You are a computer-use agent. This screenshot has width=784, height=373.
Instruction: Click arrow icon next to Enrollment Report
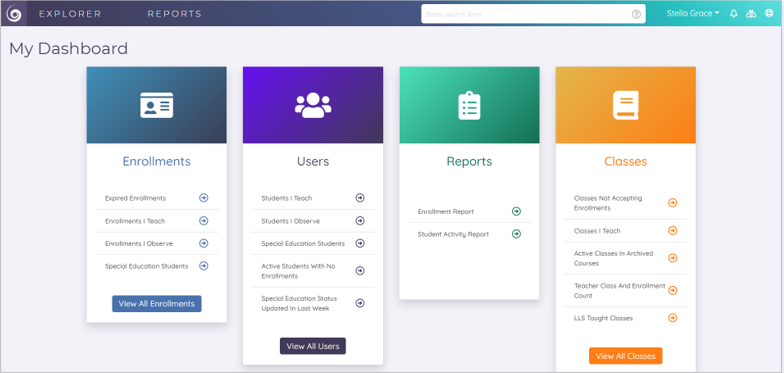coord(516,212)
